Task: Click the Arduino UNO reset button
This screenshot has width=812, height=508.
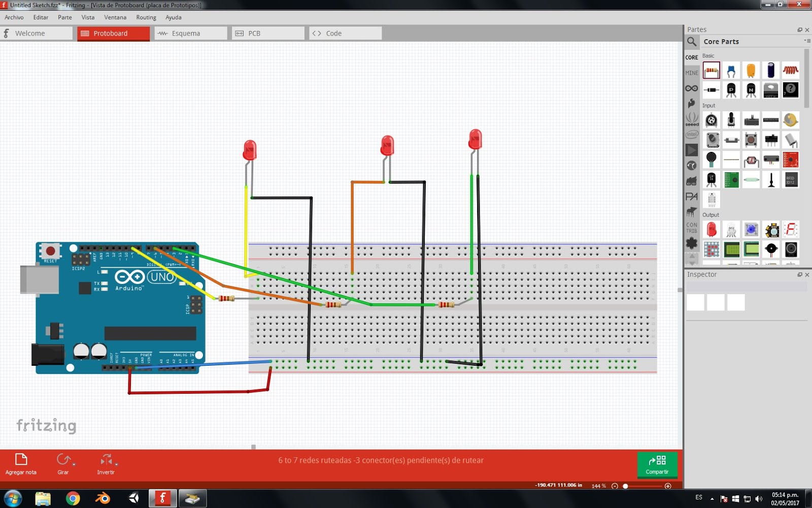Action: pyautogui.click(x=50, y=251)
